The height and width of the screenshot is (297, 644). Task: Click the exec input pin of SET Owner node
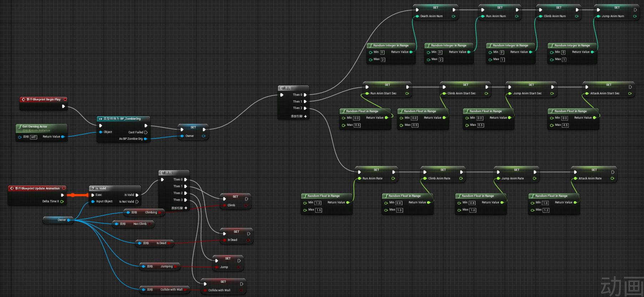pos(182,129)
